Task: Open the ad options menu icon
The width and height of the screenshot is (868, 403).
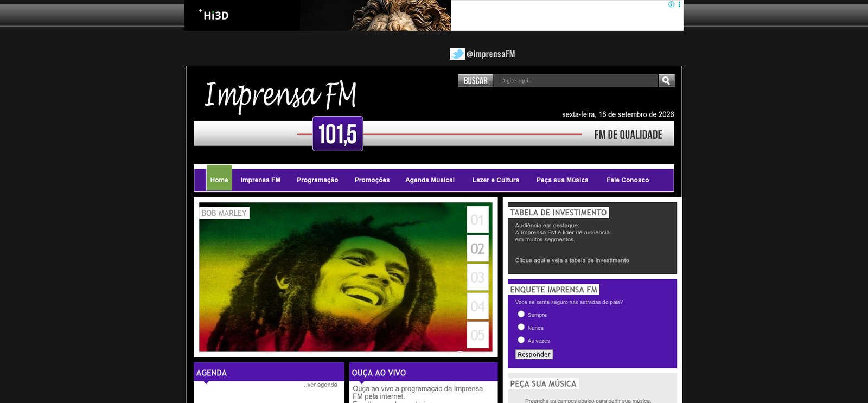Action: click(x=679, y=4)
